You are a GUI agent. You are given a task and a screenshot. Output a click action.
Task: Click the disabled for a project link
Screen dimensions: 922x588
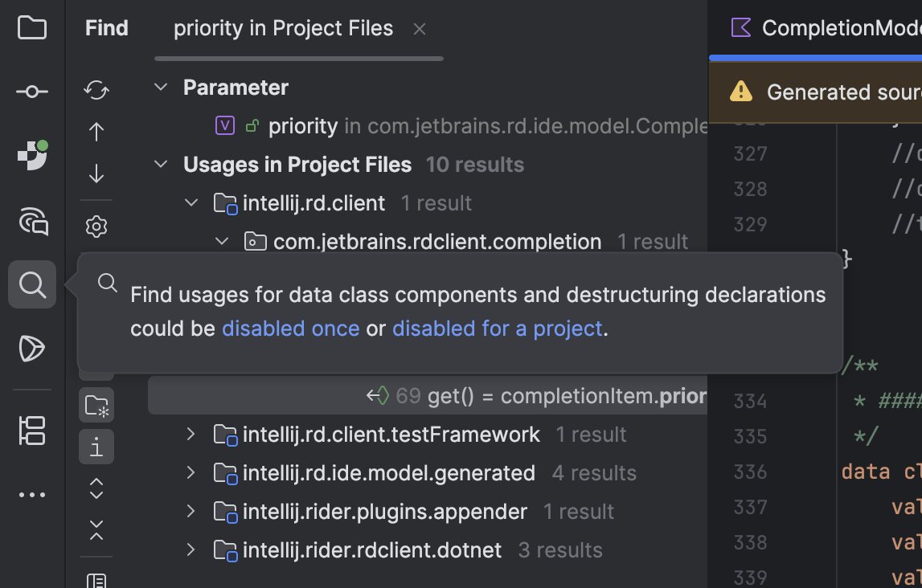[498, 328]
